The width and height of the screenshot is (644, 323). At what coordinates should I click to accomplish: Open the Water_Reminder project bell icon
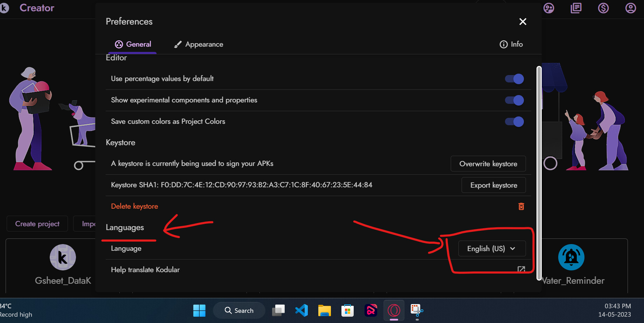[571, 257]
